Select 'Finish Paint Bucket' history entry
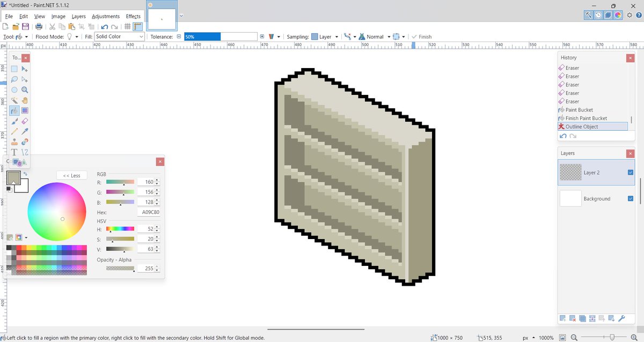 point(592,118)
